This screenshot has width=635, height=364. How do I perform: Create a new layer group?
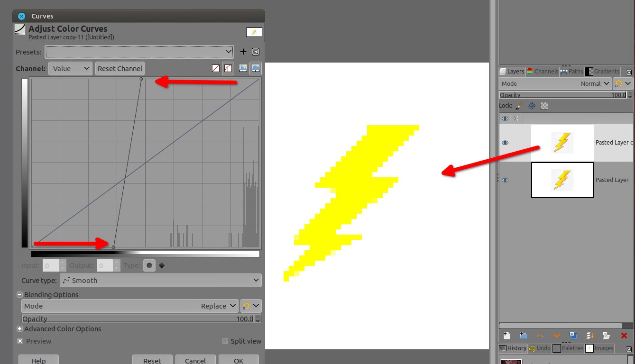click(524, 336)
